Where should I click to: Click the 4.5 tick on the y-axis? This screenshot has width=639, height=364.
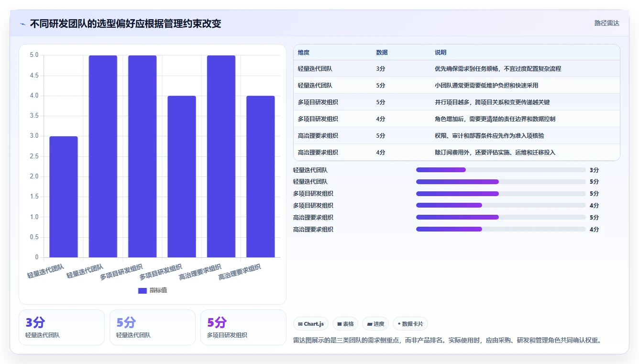coord(34,76)
